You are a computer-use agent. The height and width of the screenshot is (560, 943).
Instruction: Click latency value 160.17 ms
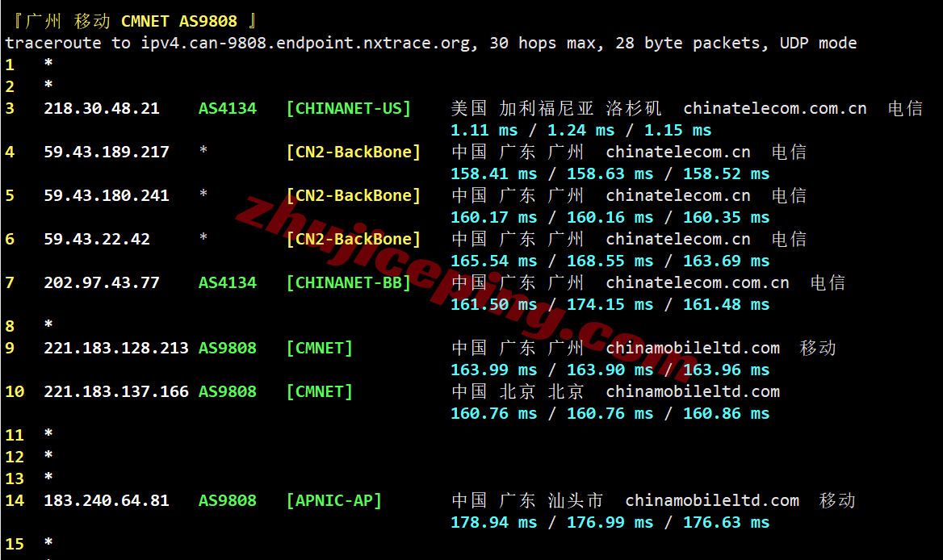click(494, 218)
